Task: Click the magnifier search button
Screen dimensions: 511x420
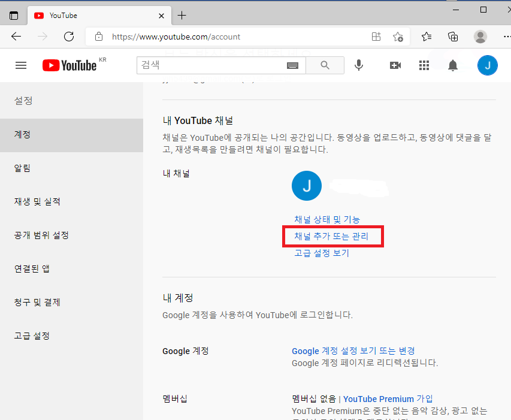Action: point(325,65)
